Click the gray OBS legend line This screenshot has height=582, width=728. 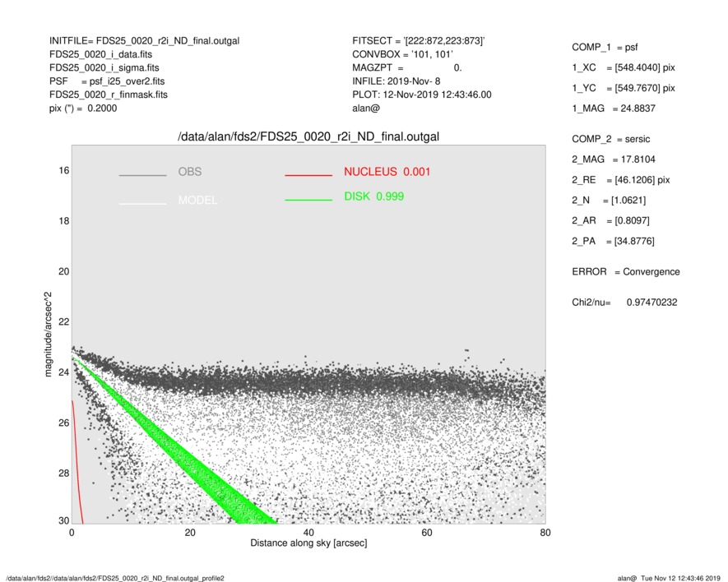142,175
